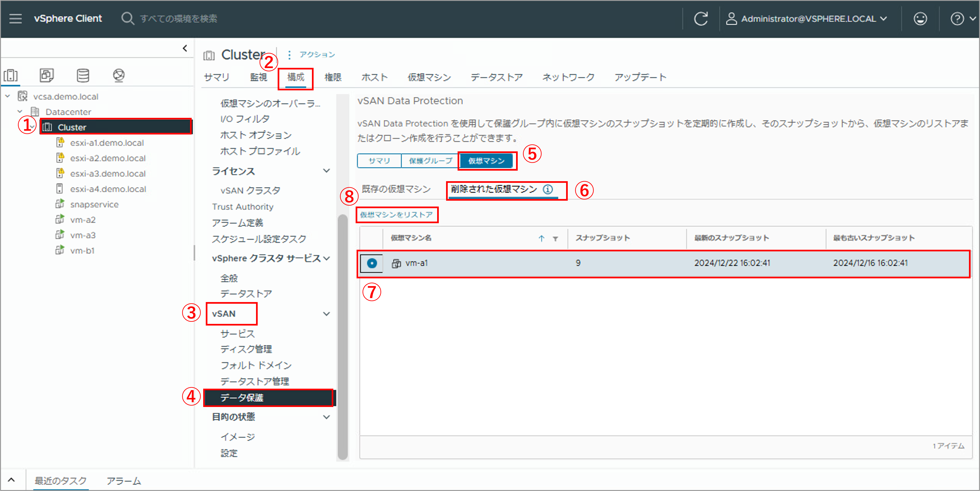
Task: Click 仮想マシンをリストア link
Action: point(397,215)
